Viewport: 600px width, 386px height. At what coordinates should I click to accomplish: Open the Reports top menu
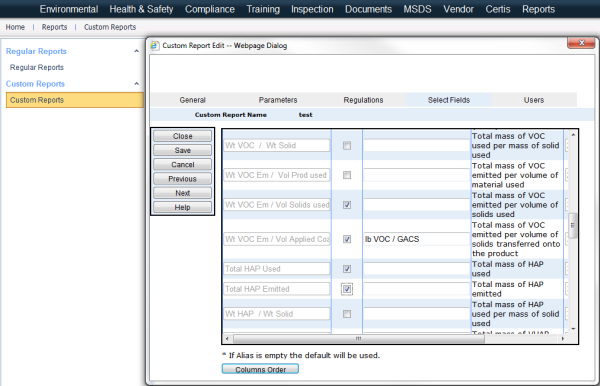tap(538, 9)
